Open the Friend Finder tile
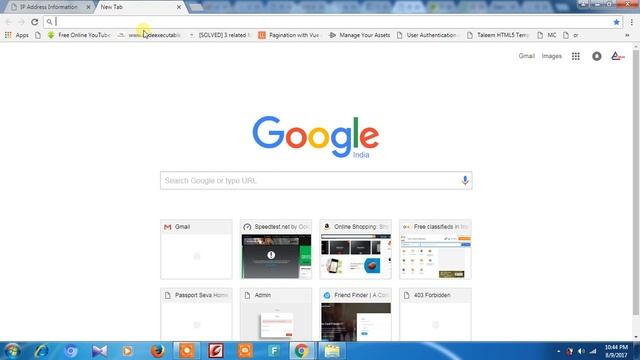 pyautogui.click(x=356, y=314)
